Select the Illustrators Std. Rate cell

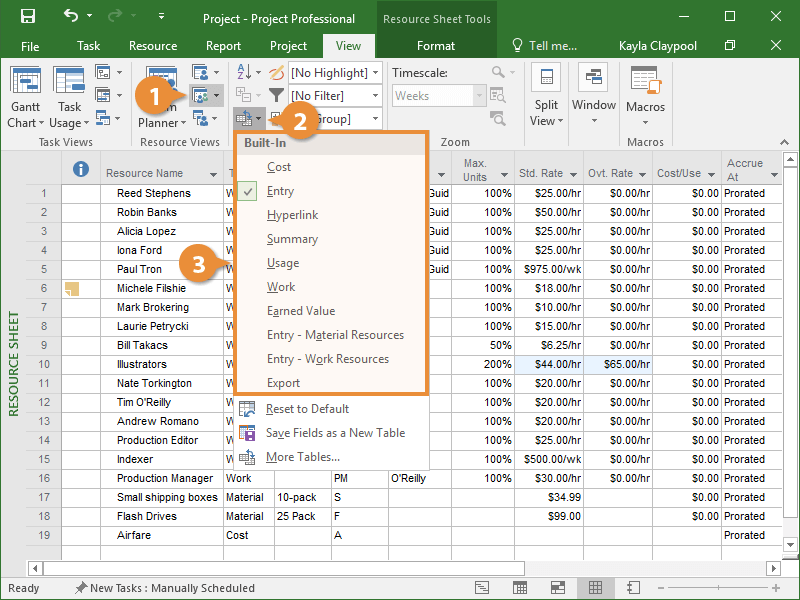pos(547,364)
